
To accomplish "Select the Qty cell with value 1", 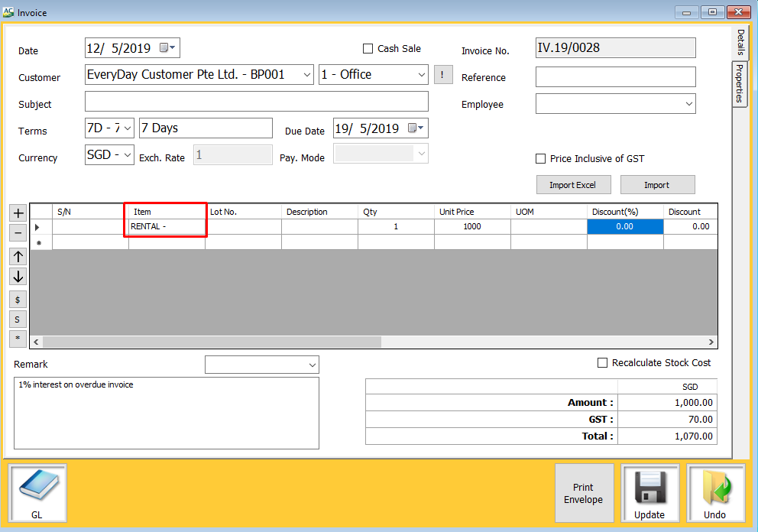I will 396,227.
